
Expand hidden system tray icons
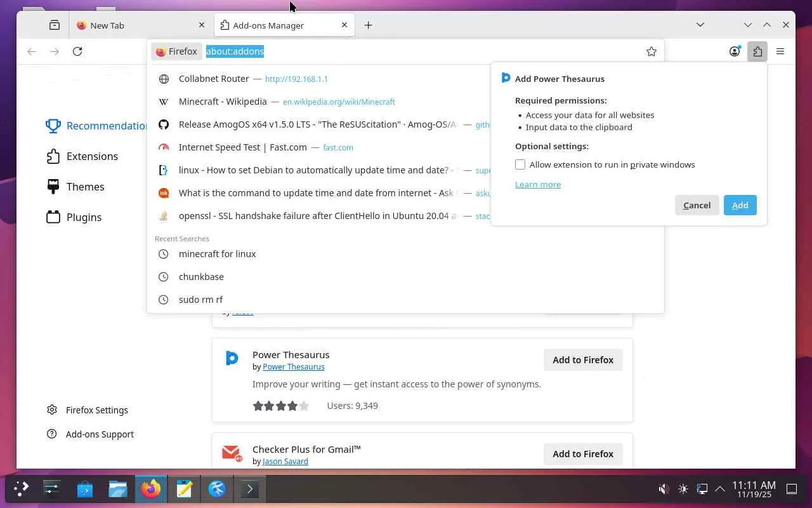(720, 489)
